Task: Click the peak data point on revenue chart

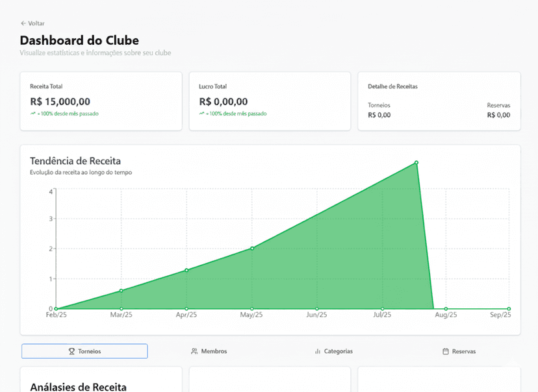Action: pyautogui.click(x=416, y=162)
